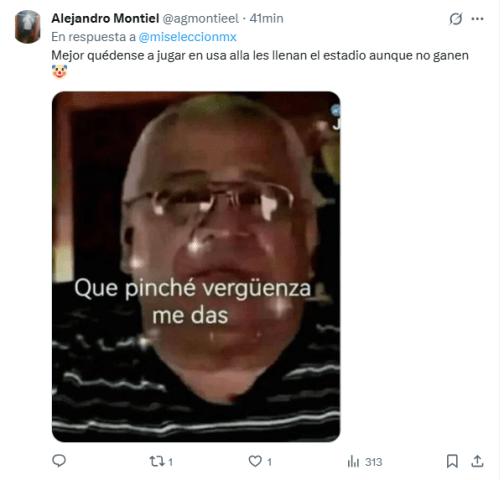Click the reply speech bubble icon
This screenshot has width=504, height=480.
(59, 461)
